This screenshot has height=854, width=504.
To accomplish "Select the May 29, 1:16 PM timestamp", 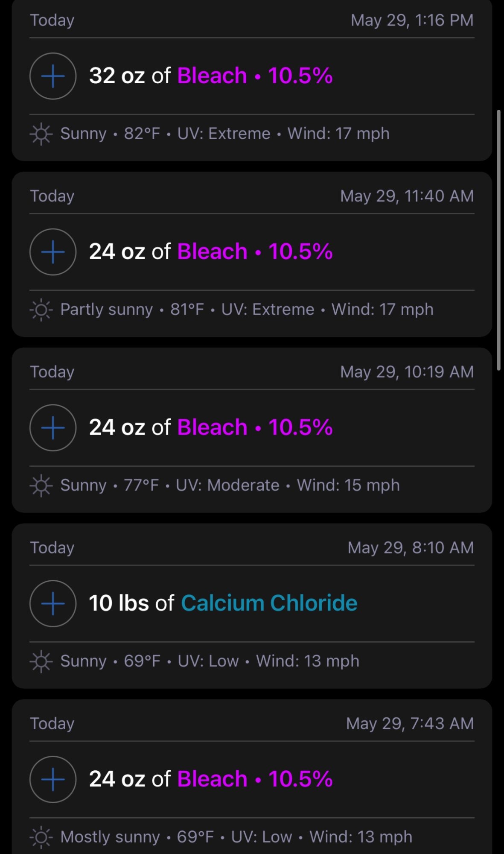I will point(412,20).
